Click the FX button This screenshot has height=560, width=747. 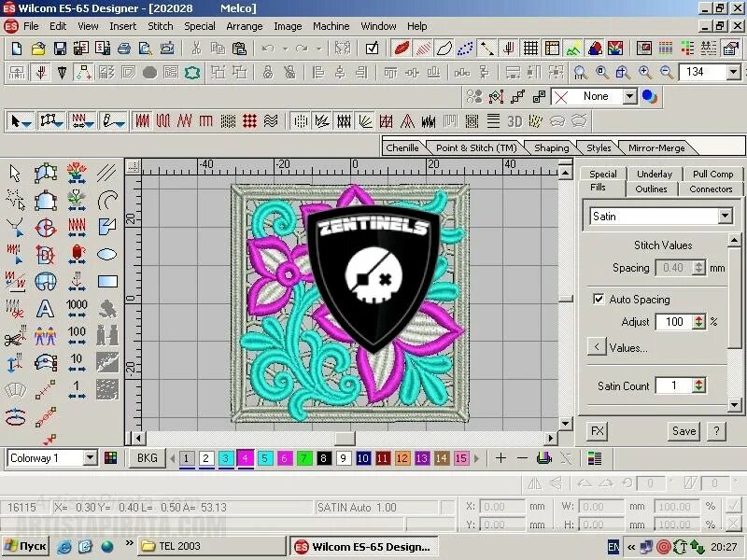[597, 431]
